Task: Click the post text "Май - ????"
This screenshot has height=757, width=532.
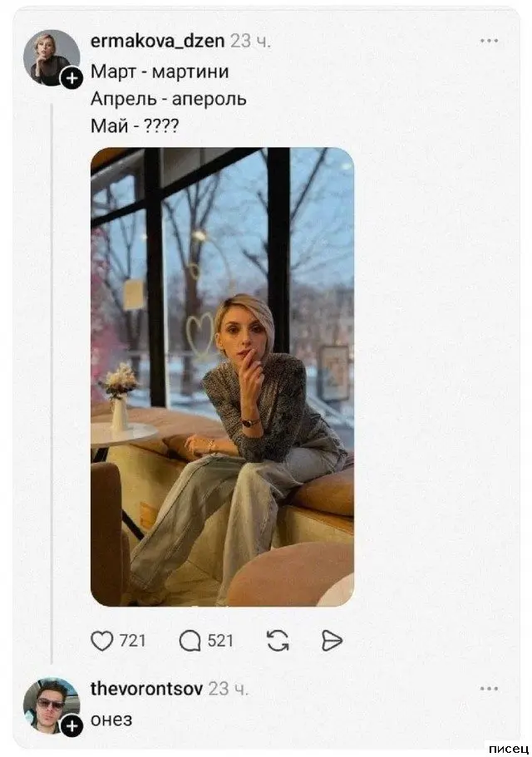Action: tap(138, 125)
